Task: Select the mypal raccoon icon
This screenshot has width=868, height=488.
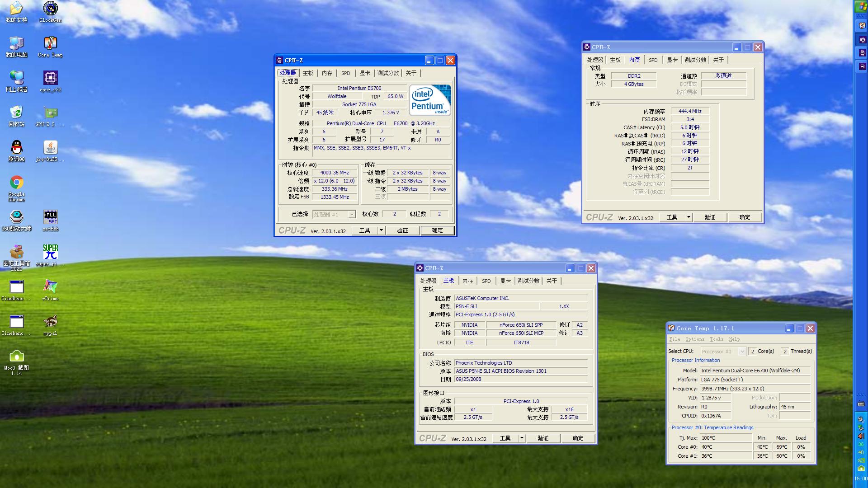Action: 50,325
